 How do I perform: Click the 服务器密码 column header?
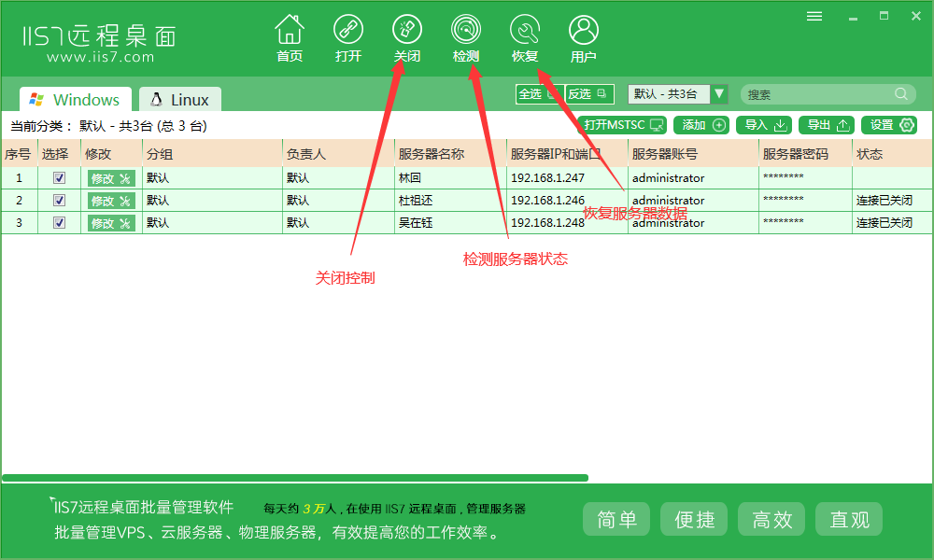click(805, 154)
